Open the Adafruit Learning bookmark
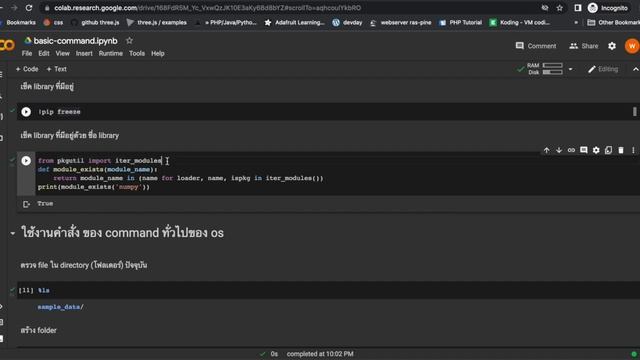This screenshot has height=360, width=640. pyautogui.click(x=294, y=22)
